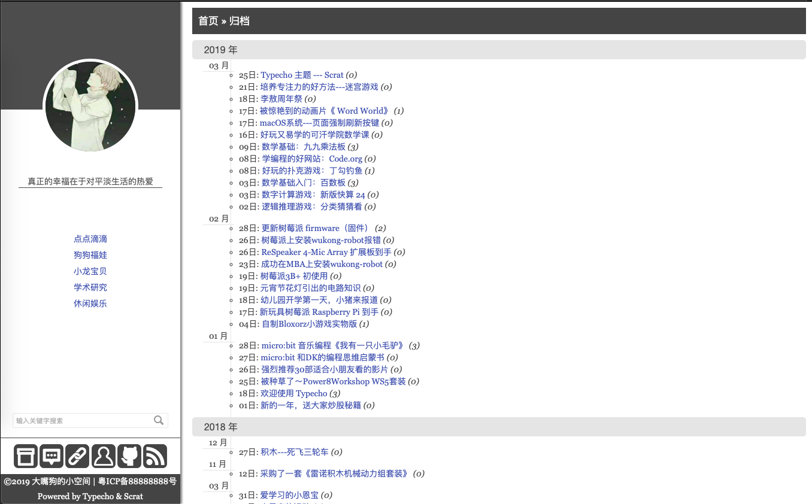Open post 好玩的扑克游戏：丁勾钓鱼

click(312, 171)
